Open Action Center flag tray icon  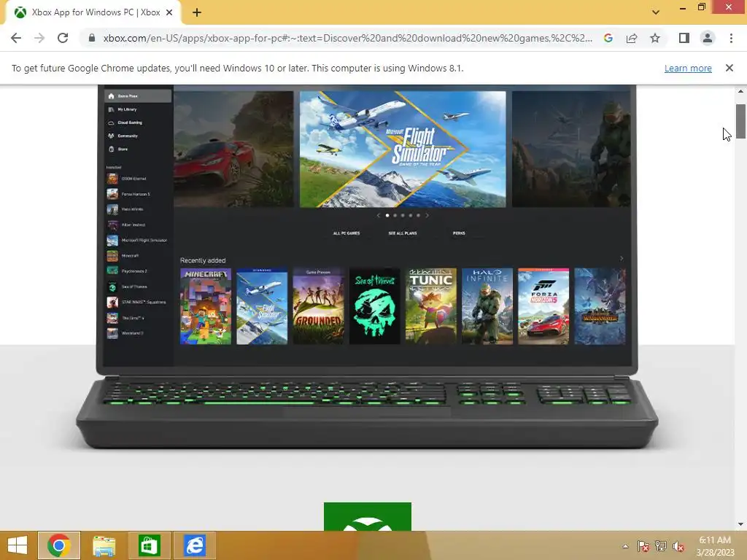[643, 546]
